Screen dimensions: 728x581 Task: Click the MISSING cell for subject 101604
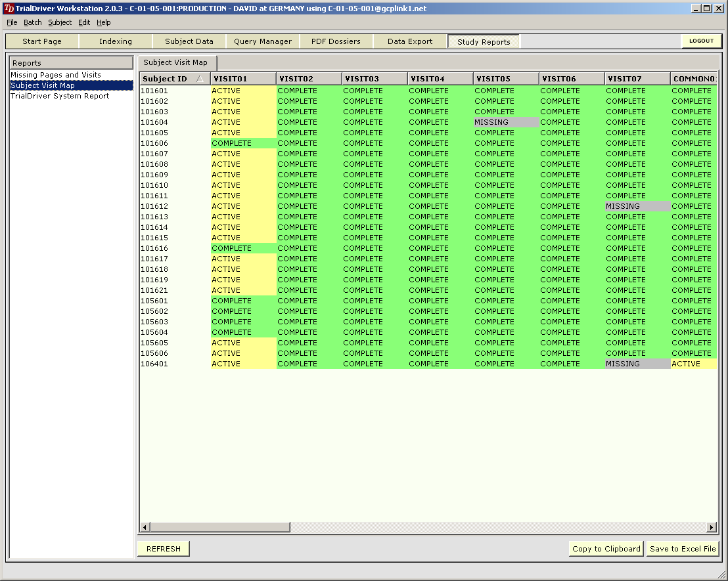tap(505, 122)
